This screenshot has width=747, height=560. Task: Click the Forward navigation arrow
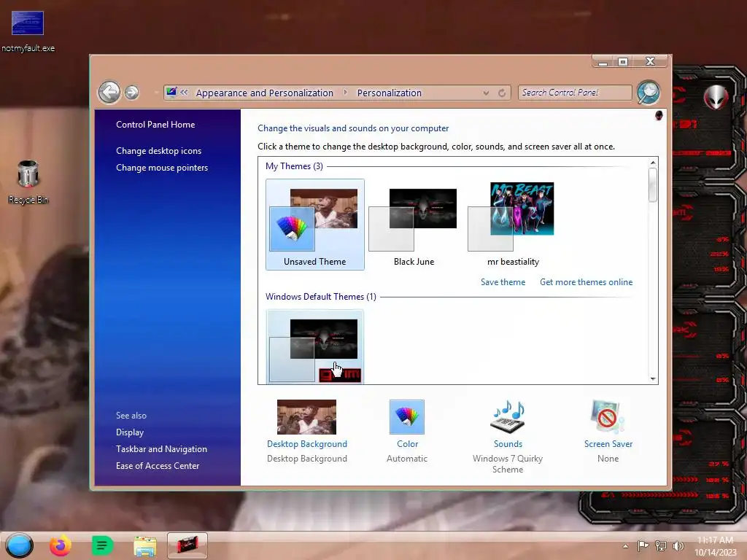coord(132,93)
